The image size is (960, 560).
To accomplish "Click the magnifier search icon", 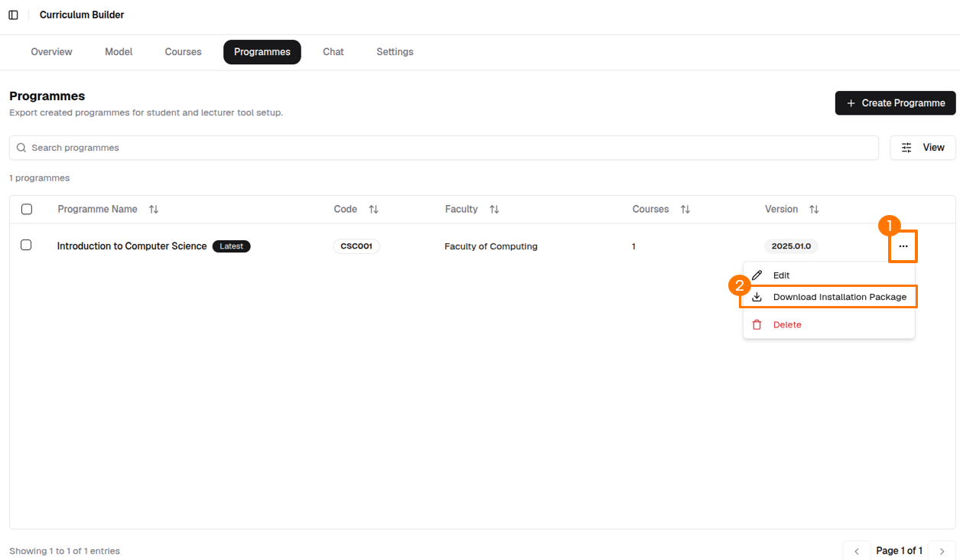I will (21, 148).
